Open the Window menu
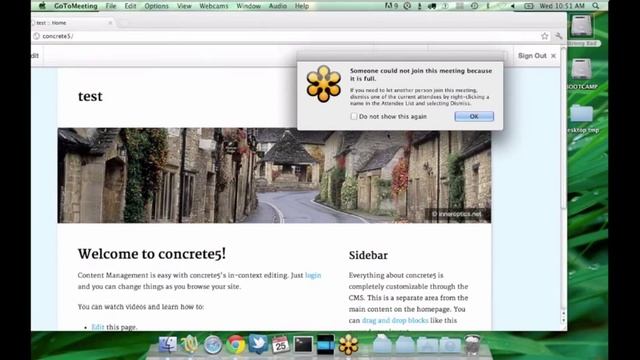 249,6
